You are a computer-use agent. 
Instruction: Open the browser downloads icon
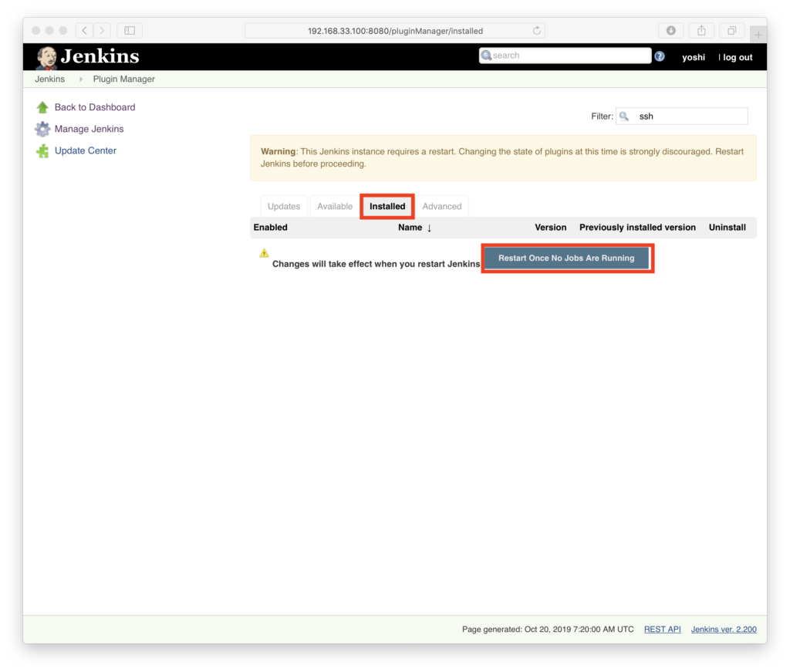(x=670, y=31)
